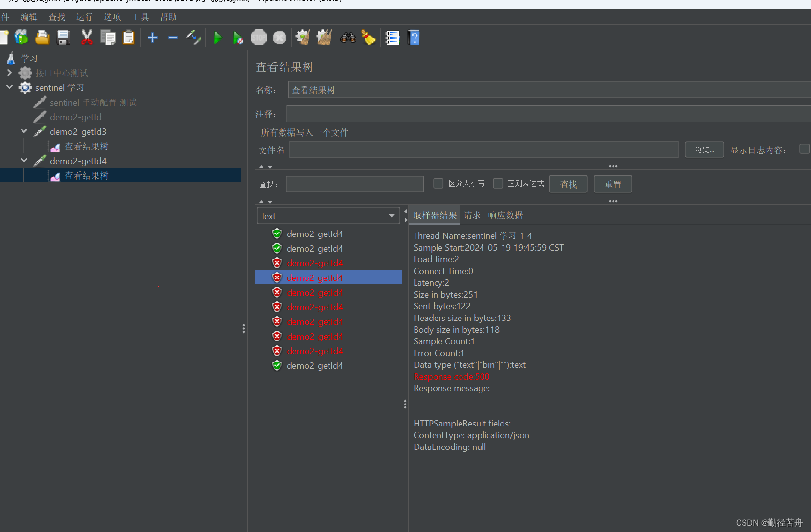The image size is (811, 532).
Task: Switch to 请求 tab
Action: pos(472,215)
